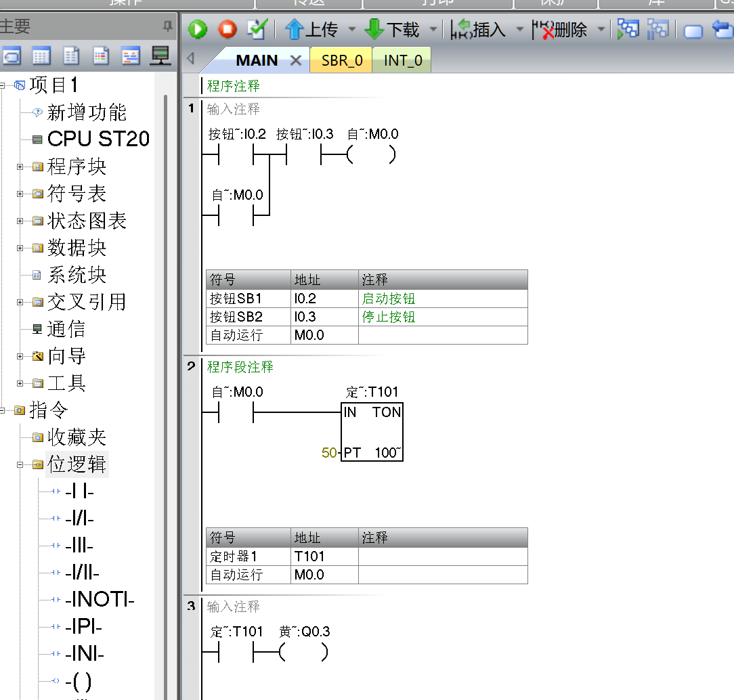Open the Insert (插入) dropdown arrow
The height and width of the screenshot is (700, 734).
pos(519,30)
